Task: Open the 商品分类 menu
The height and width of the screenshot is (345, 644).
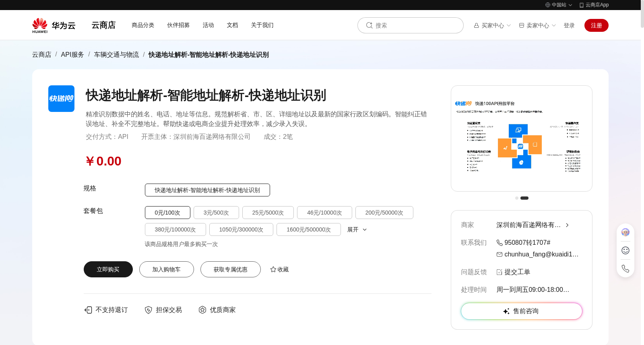Action: tap(143, 25)
